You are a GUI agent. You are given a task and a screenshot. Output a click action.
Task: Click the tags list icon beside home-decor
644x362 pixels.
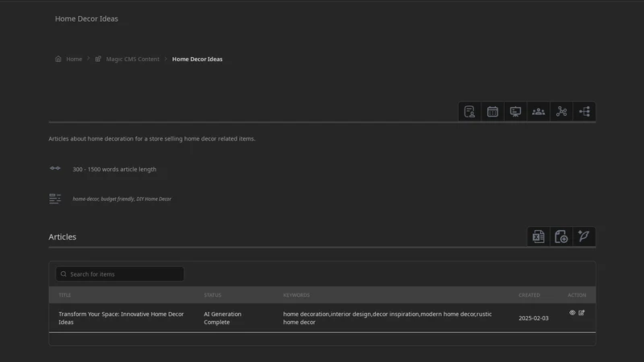[x=55, y=199]
